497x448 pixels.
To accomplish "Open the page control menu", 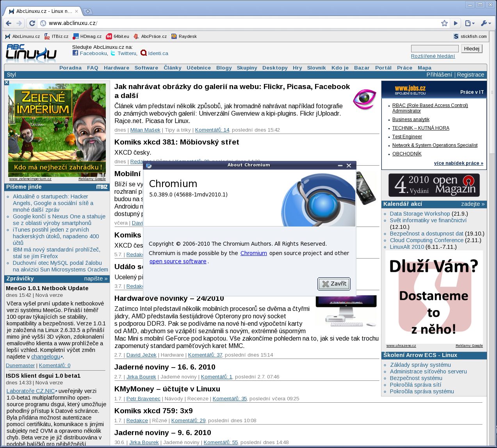I will pyautogui.click(x=470, y=23).
